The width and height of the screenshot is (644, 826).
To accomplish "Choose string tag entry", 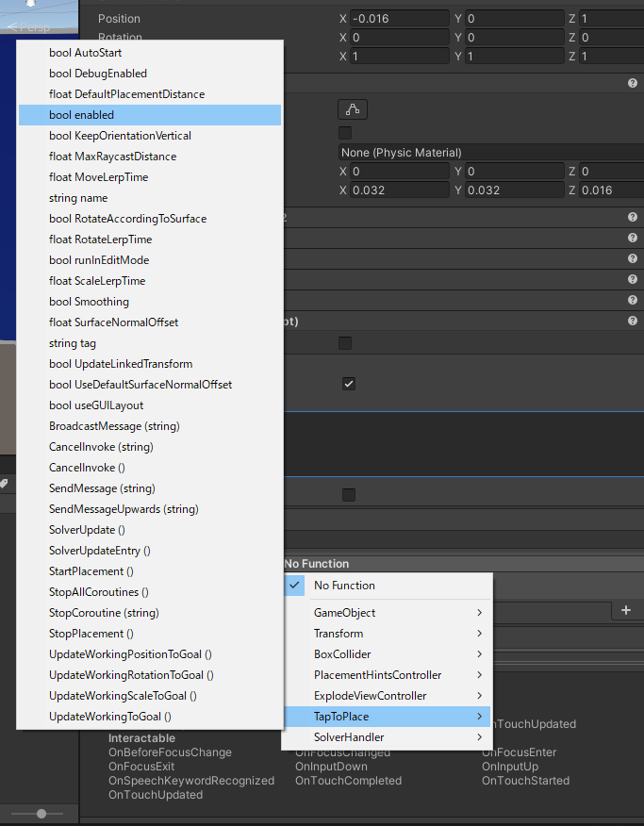I will click(150, 343).
